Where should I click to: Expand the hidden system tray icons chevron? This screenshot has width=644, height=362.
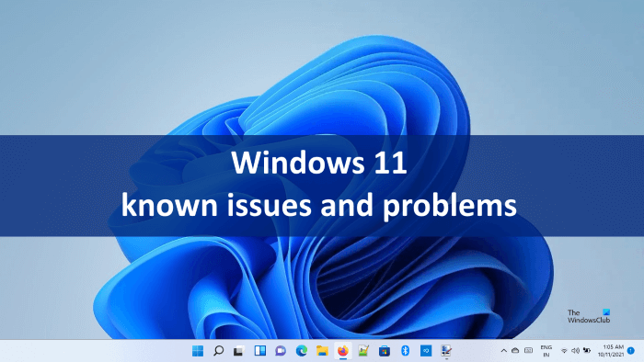click(503, 351)
